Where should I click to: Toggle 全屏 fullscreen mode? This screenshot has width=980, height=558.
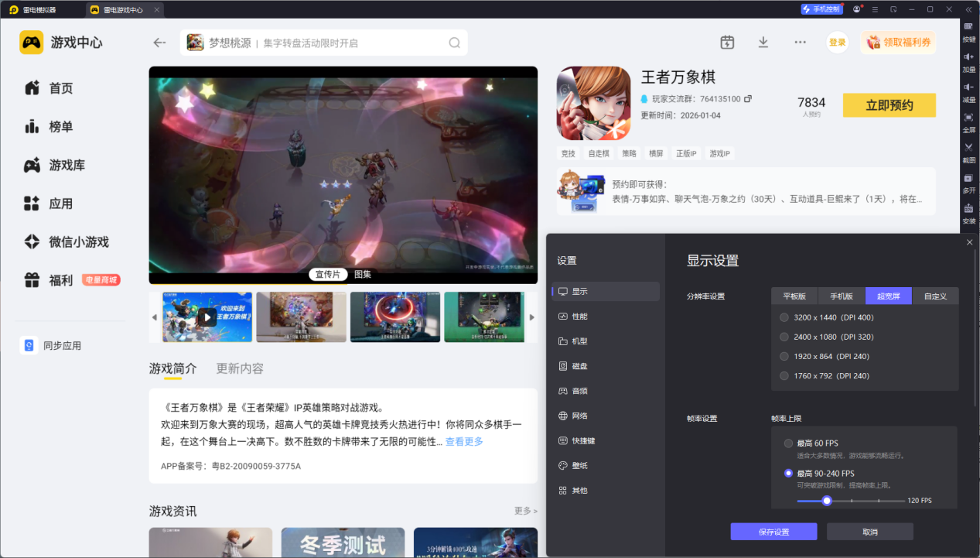[x=968, y=123]
